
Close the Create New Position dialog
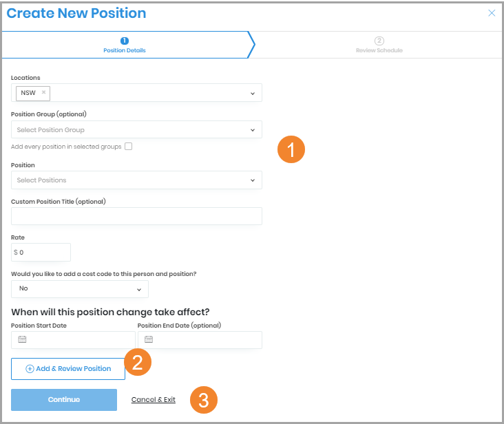(492, 13)
